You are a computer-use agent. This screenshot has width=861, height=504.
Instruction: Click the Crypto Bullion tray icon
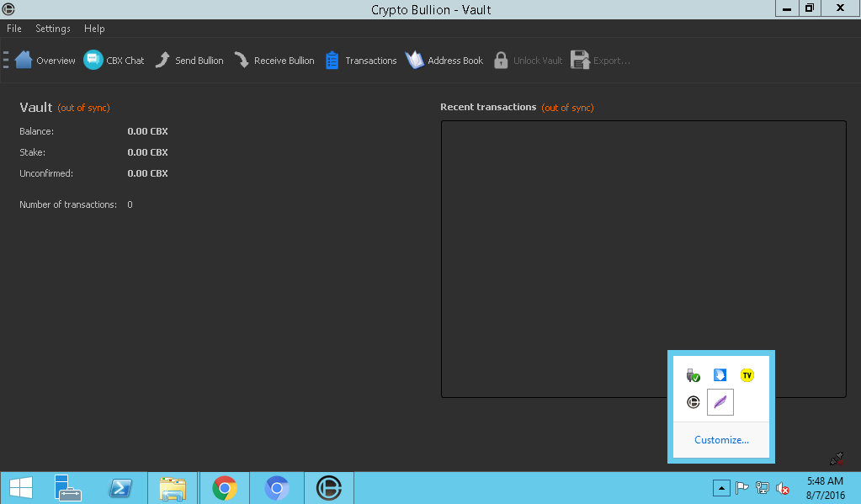[x=693, y=402]
